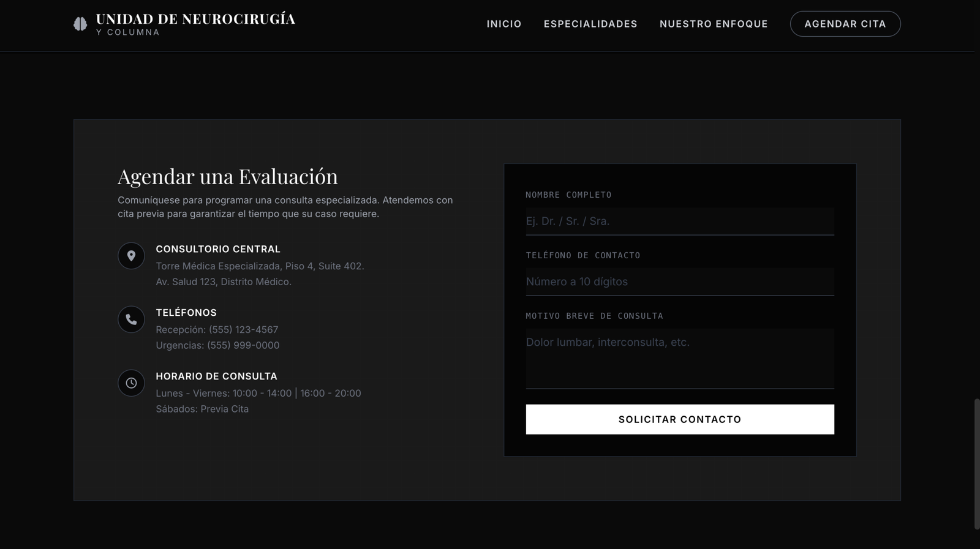Click the Lunes - Viernes schedule line
Screen dimensions: 980x549
pos(258,394)
